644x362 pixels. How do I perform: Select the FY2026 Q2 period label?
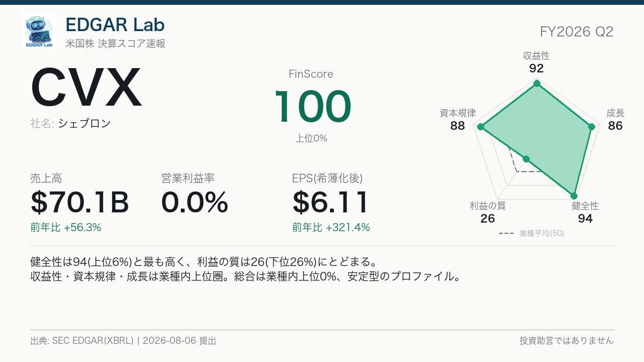pyautogui.click(x=577, y=32)
